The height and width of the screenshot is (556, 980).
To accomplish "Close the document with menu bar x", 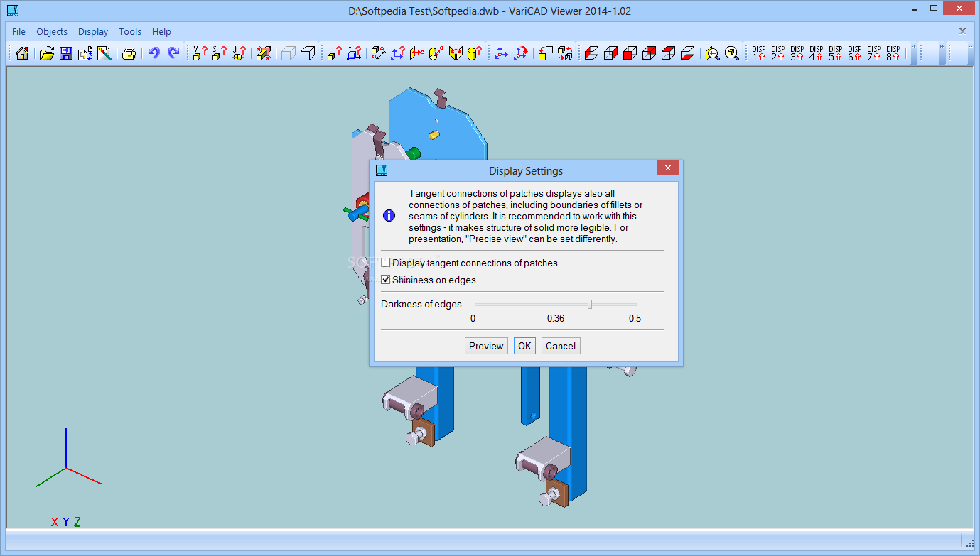I will click(962, 31).
